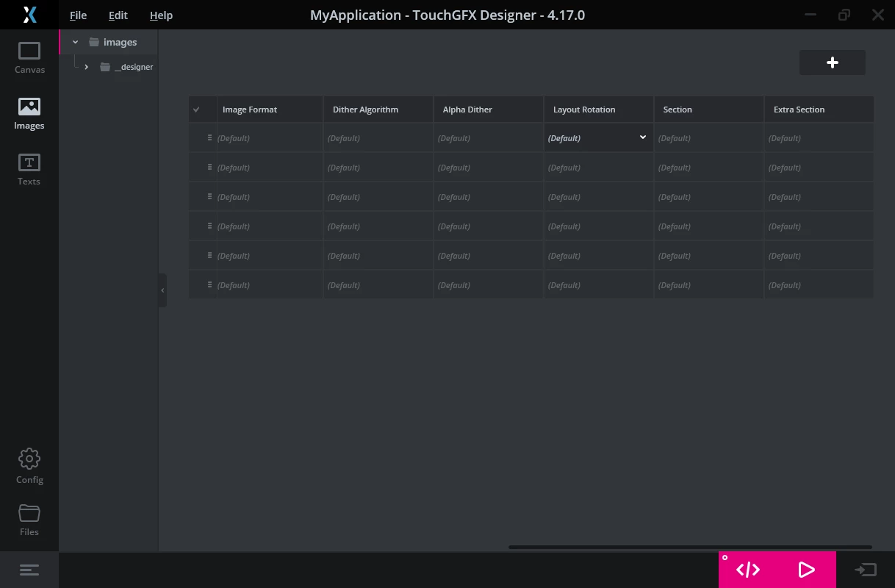The image size is (895, 588).
Task: Click the second row's drag handle icon
Action: (x=209, y=167)
